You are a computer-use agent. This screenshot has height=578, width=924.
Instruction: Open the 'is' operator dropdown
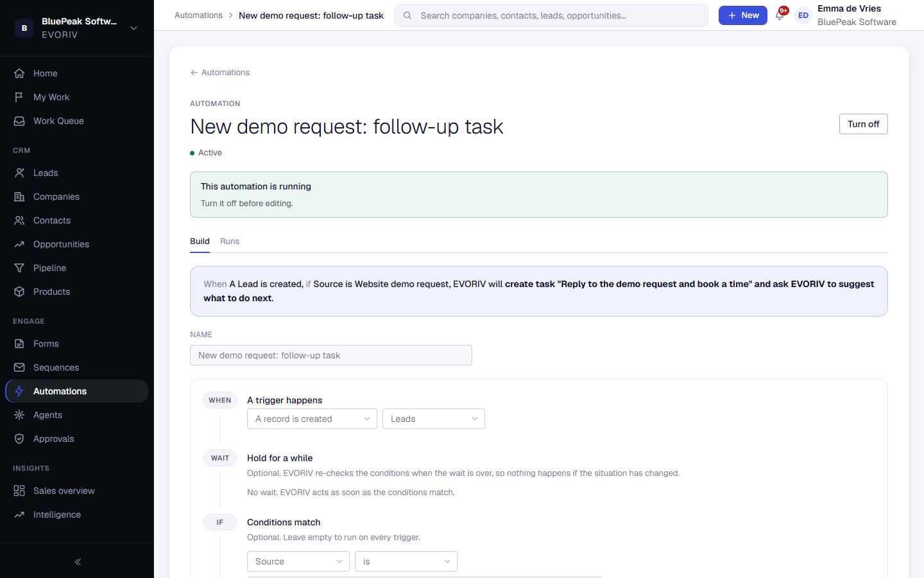coord(406,561)
